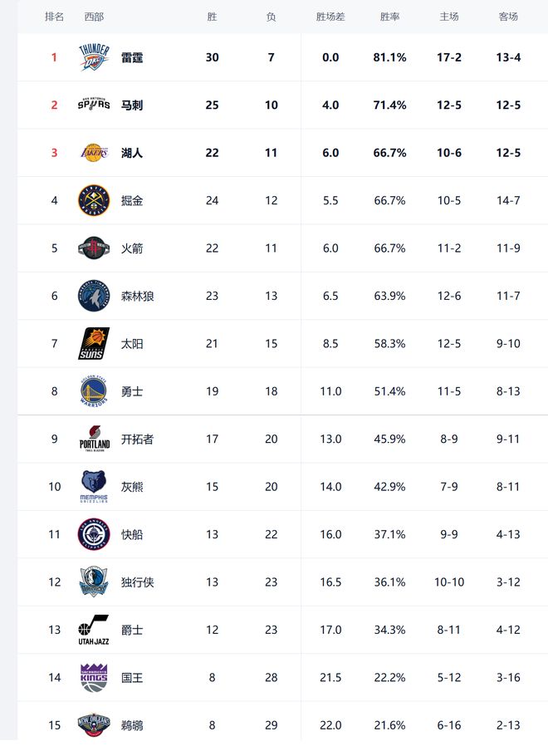Click the Thunder 81.1% win rate cell
548x756 pixels.
[x=390, y=57]
